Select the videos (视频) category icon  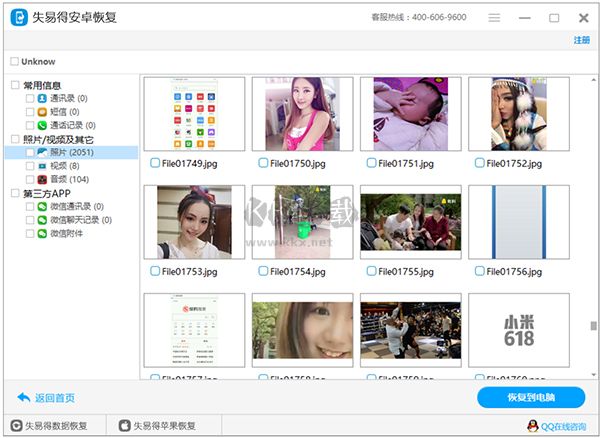[42, 166]
